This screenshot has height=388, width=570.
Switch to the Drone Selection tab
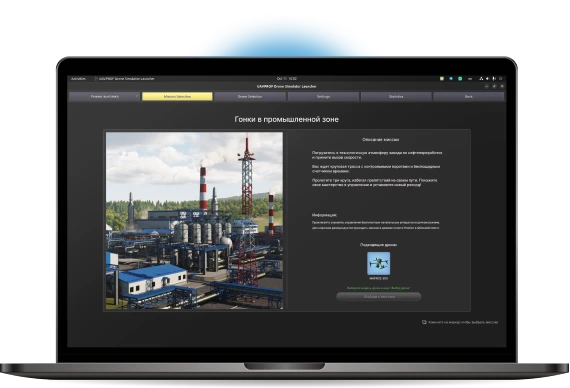(x=250, y=96)
